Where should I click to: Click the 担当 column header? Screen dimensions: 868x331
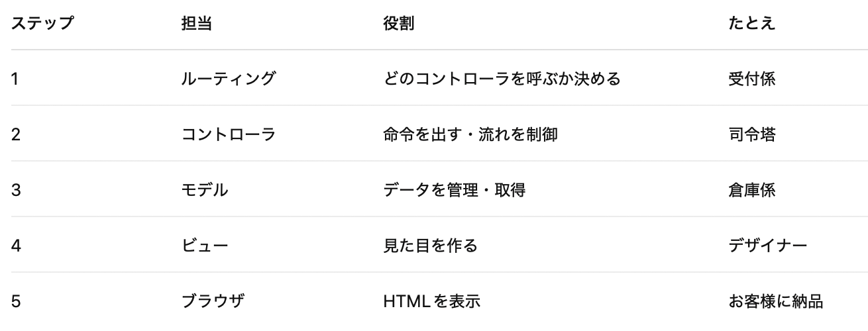197,23
